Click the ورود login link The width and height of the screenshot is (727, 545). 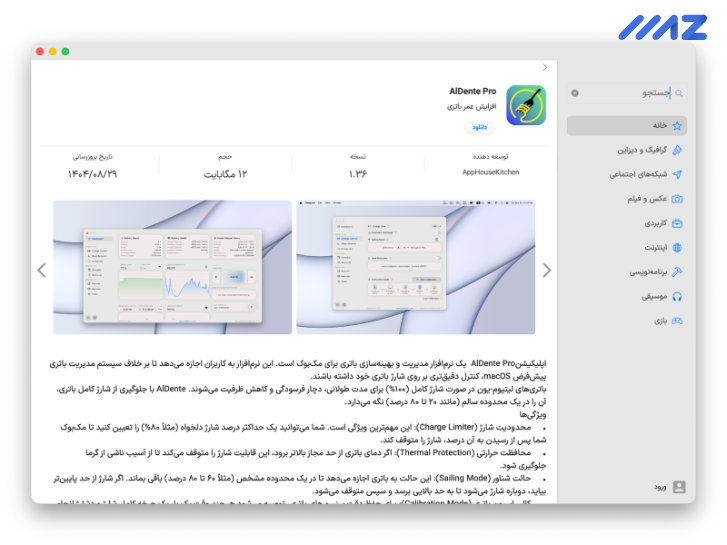660,487
